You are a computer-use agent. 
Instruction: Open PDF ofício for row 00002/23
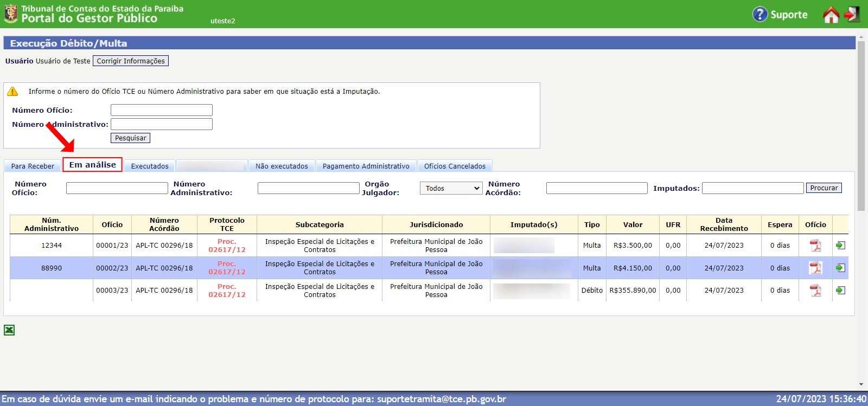[x=815, y=268]
